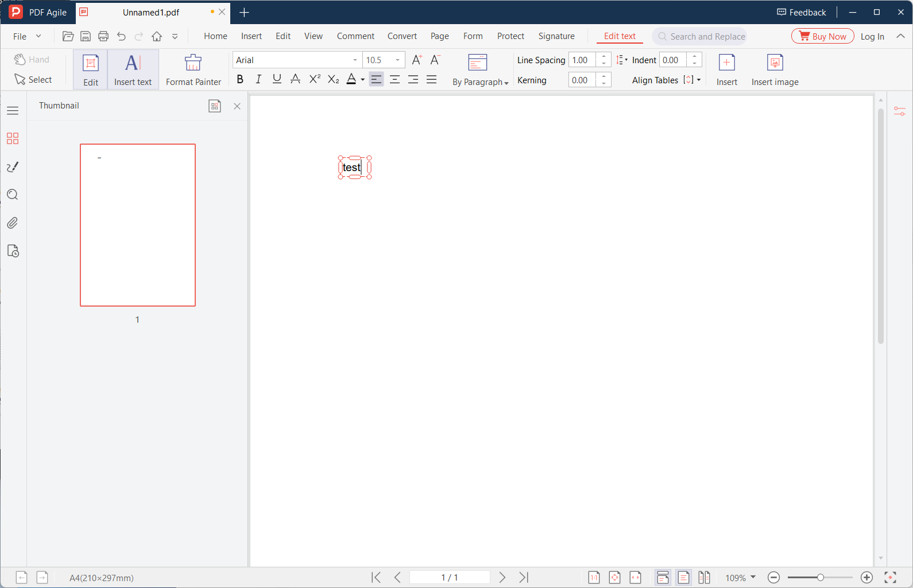Open document security panel in sidebar

13,251
